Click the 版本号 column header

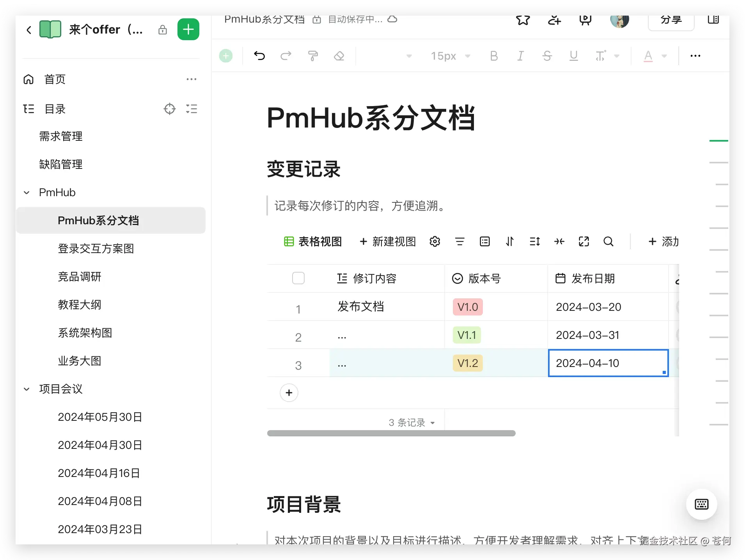[496, 278]
